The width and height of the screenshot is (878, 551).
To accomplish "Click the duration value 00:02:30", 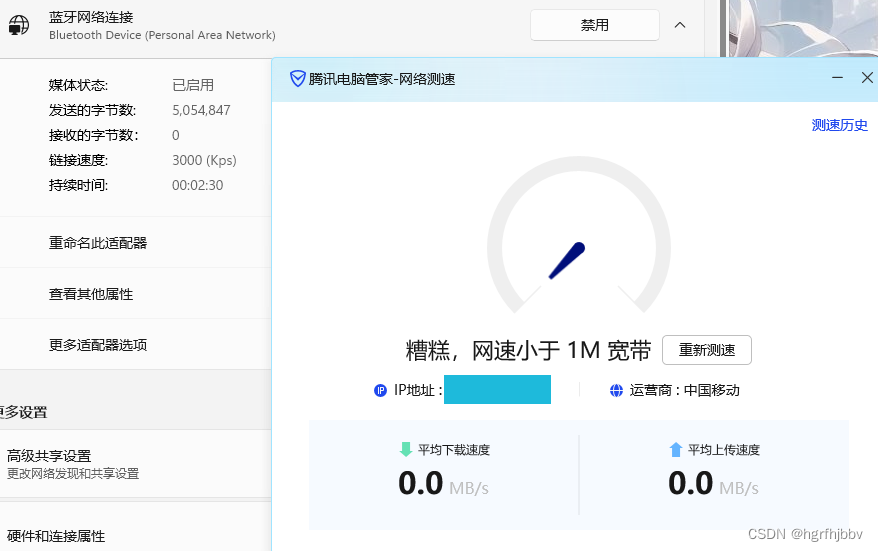I will 198,185.
